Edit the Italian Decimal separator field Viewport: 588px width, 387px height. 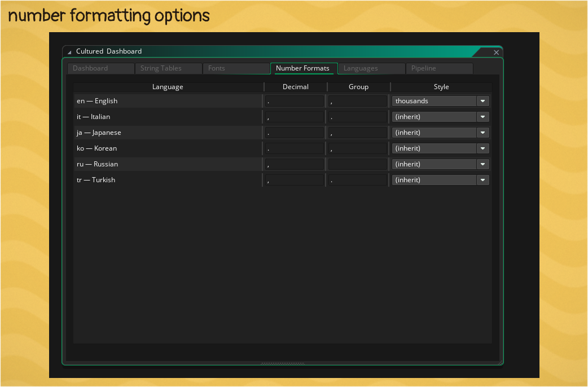(x=295, y=117)
